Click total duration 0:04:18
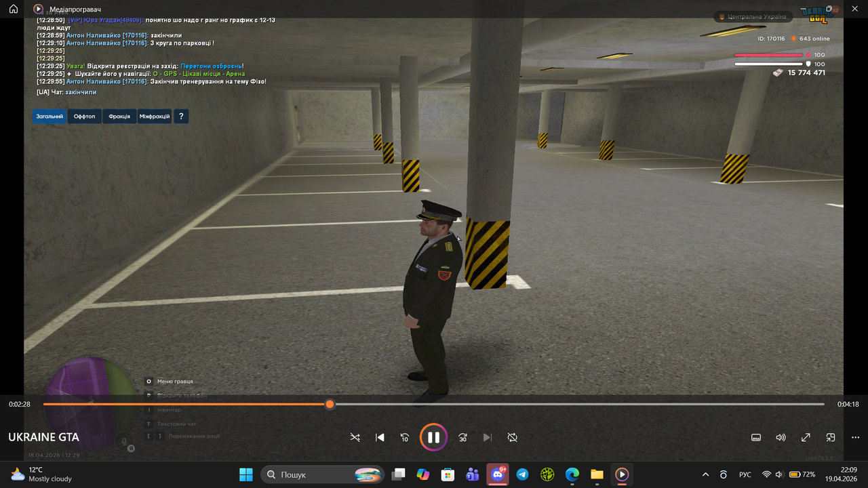868x488 pixels. (848, 404)
